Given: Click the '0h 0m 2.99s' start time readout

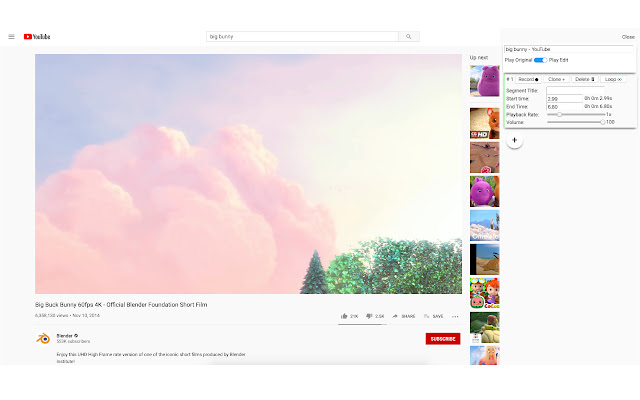Looking at the screenshot, I should [x=598, y=98].
